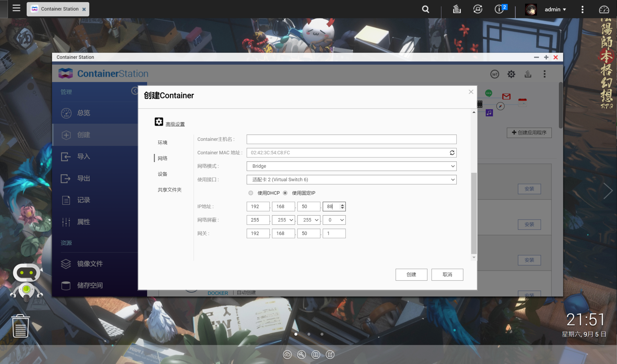Switch to the 环境 settings tab
The width and height of the screenshot is (617, 364).
coord(162,143)
